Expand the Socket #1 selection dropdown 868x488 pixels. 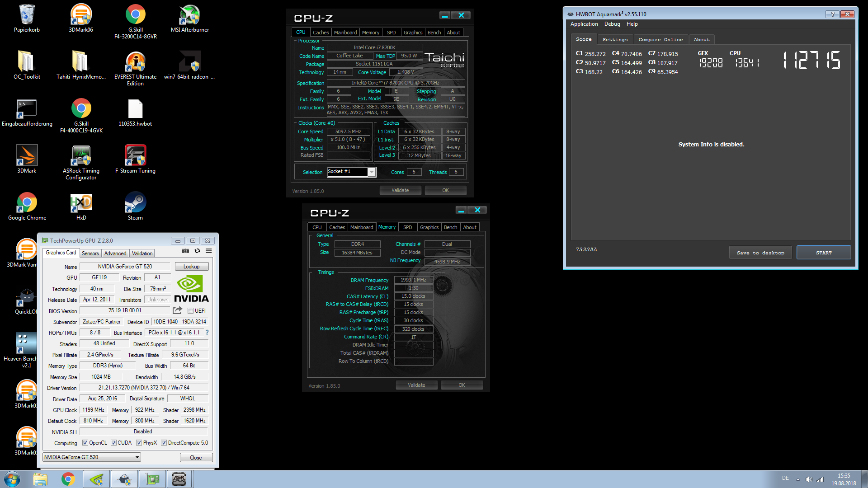point(371,172)
